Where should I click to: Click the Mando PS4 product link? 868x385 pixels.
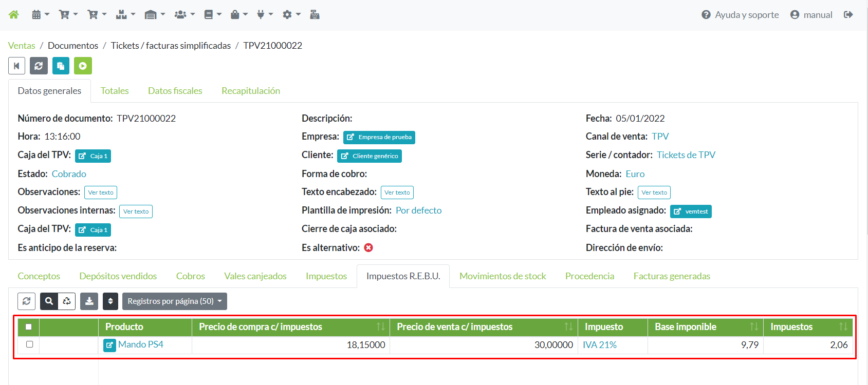pos(140,344)
